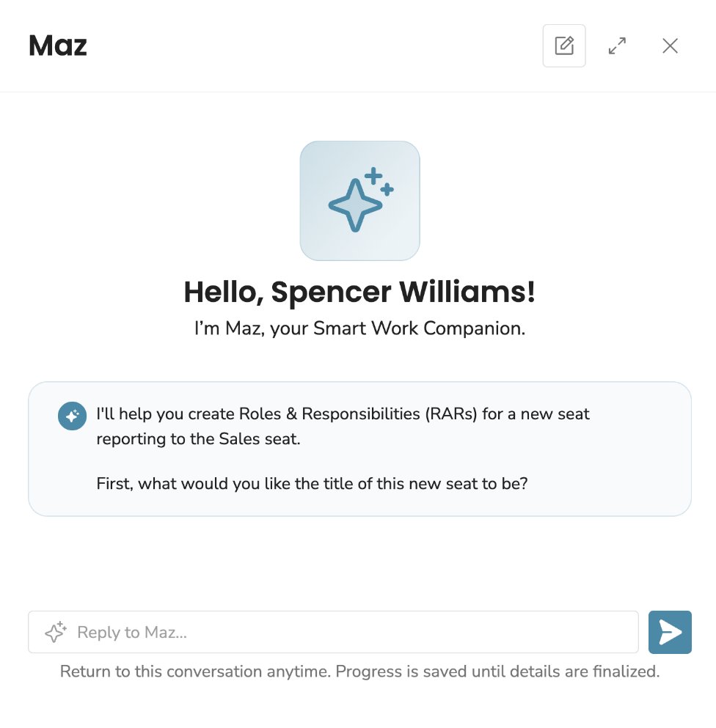Select the sparkle avatar beside Maz's message
This screenshot has width=716, height=728.
pos(72,416)
